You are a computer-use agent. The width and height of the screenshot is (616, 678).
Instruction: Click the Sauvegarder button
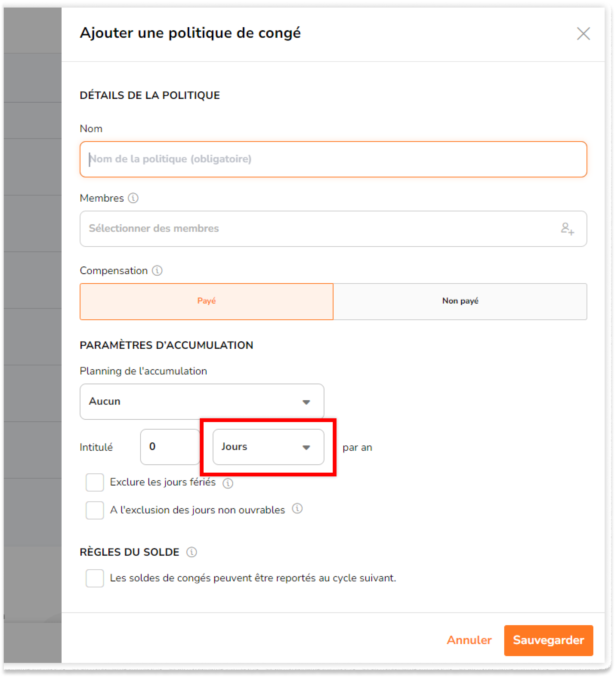(548, 640)
